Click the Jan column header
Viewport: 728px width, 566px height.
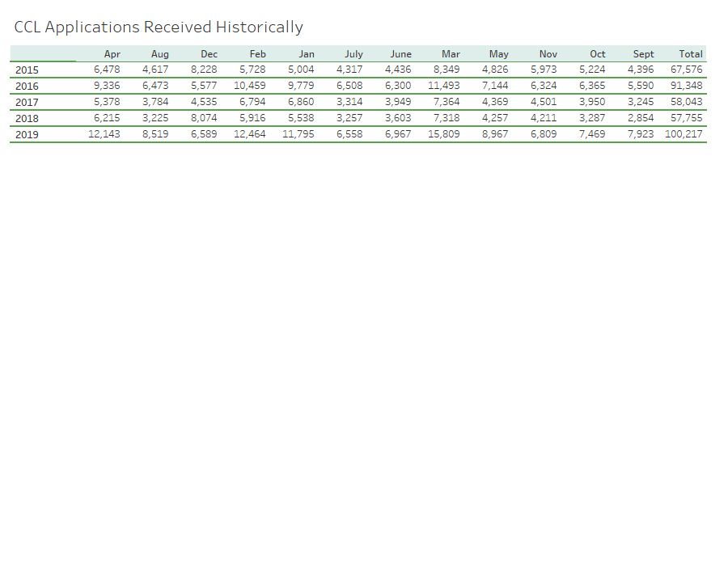pyautogui.click(x=307, y=54)
